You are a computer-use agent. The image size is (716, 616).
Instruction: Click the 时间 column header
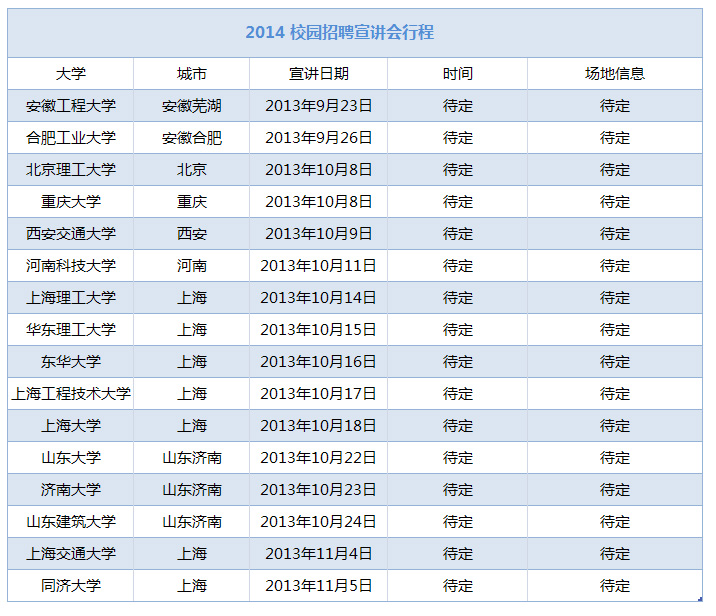pos(458,74)
